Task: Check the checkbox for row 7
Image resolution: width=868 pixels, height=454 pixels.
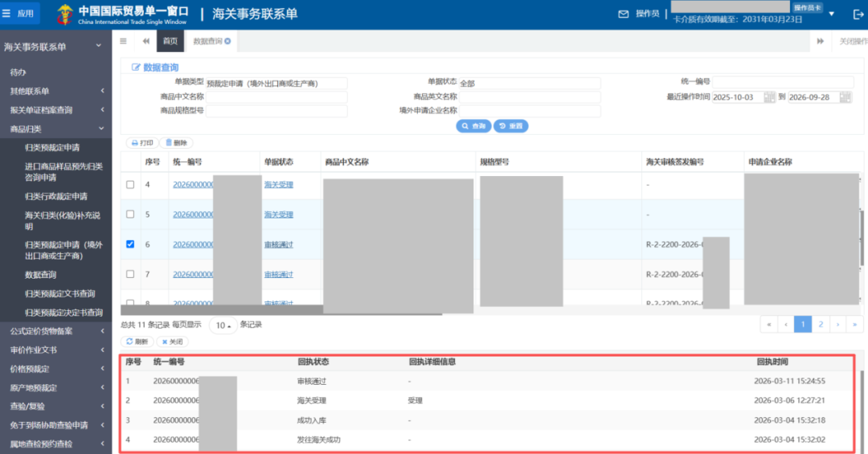Action: [x=130, y=274]
